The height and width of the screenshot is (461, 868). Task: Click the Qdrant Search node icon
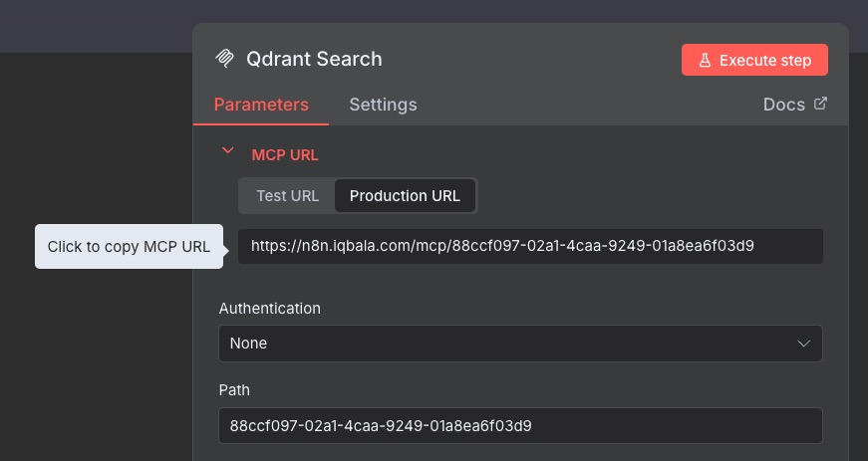tap(225, 59)
